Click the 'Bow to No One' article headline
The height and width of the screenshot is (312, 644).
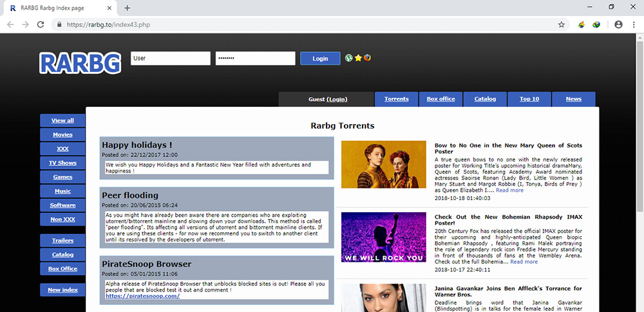[x=509, y=149]
